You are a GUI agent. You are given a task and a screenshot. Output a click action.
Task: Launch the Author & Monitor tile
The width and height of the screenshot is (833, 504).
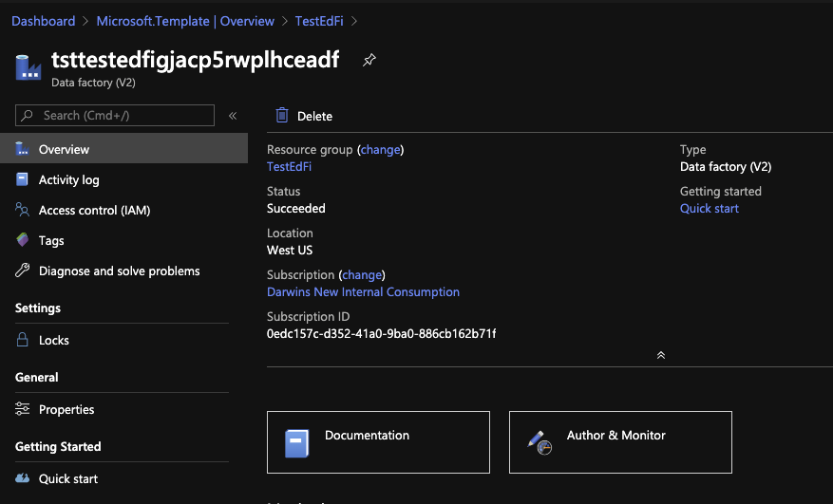click(x=620, y=442)
